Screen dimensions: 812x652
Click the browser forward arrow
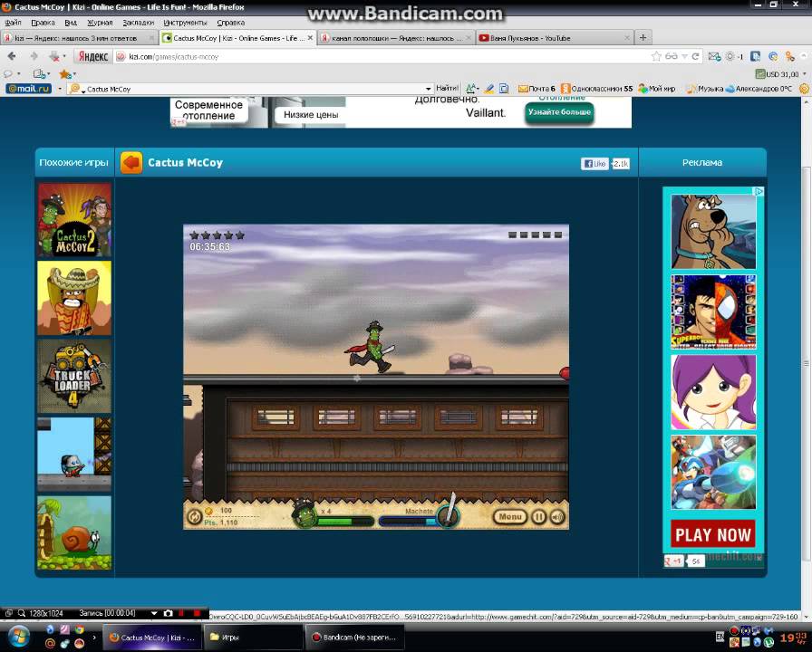point(34,56)
